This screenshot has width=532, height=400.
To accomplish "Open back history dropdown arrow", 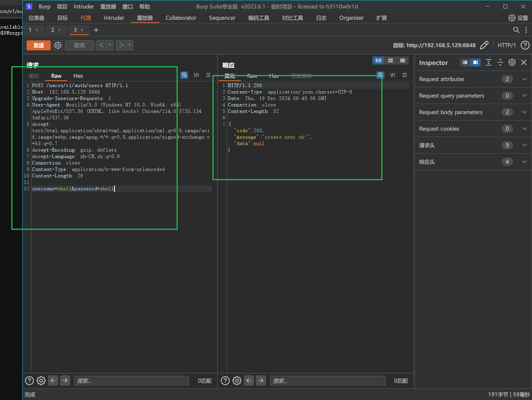I will click(x=110, y=45).
